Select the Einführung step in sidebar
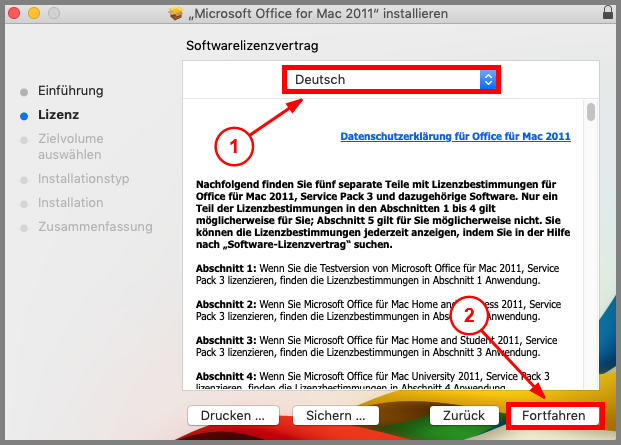Screen dimensions: 621x445 (x=70, y=91)
